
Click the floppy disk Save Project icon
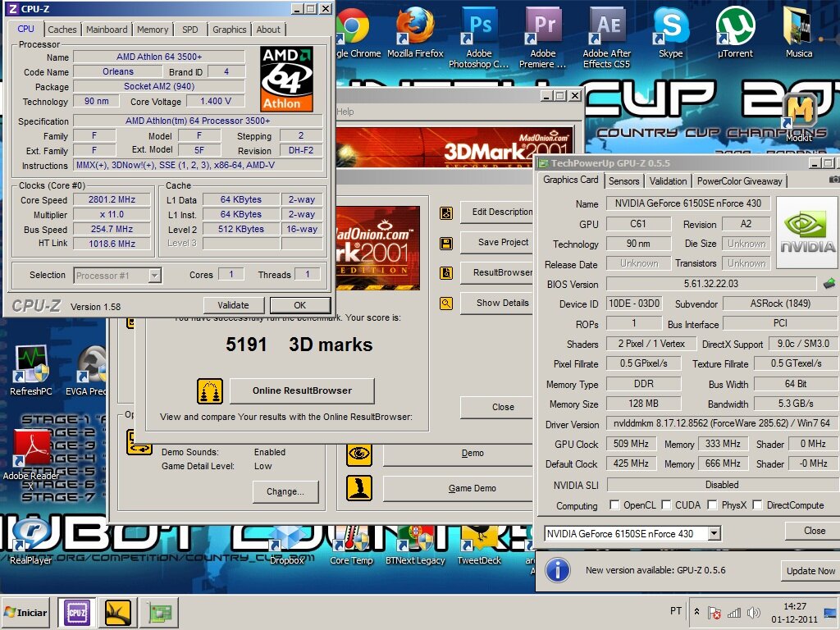446,244
